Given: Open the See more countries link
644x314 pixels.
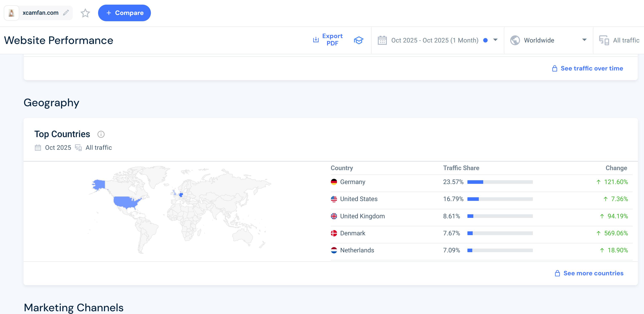Looking at the screenshot, I should [593, 273].
